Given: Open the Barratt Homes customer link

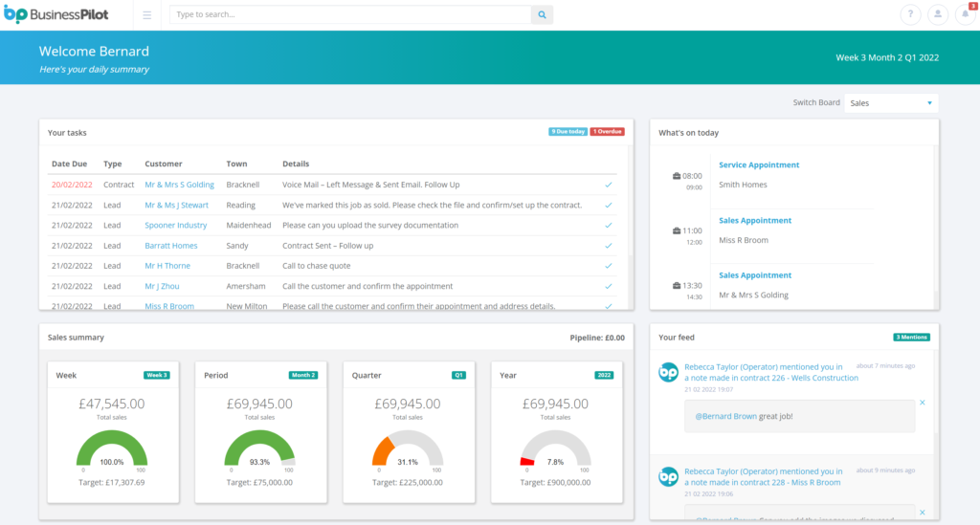Looking at the screenshot, I should click(170, 246).
